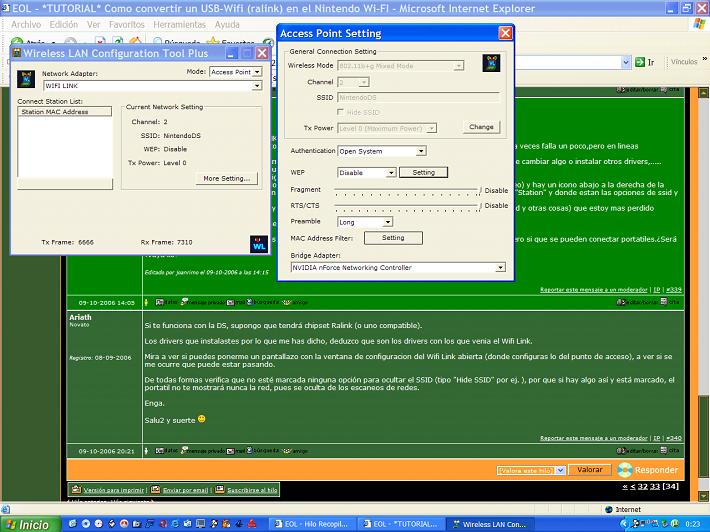Send private message from the 20:21 post row

pyautogui.click(x=203, y=451)
